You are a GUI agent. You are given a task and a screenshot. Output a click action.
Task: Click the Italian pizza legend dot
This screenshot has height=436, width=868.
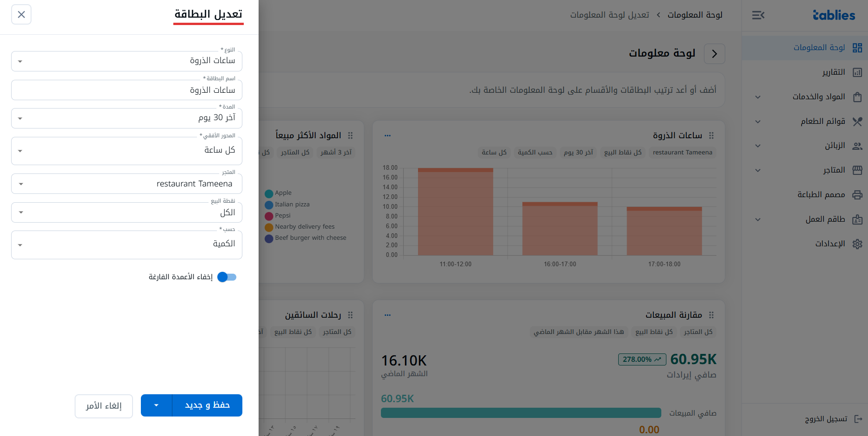pyautogui.click(x=269, y=205)
